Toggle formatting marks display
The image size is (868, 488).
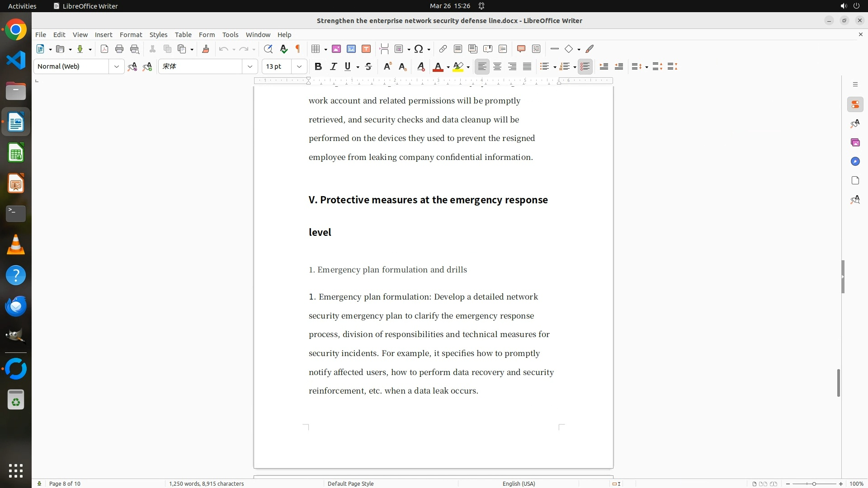[x=298, y=49]
